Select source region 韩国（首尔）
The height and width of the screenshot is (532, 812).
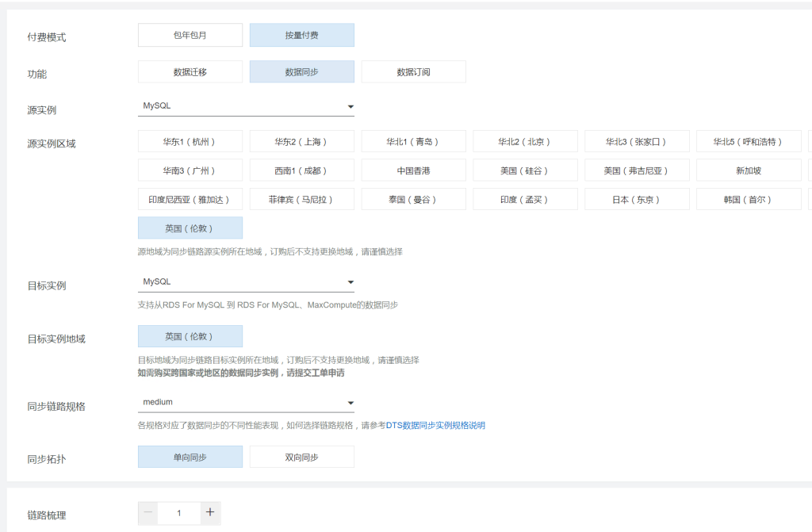click(x=749, y=200)
